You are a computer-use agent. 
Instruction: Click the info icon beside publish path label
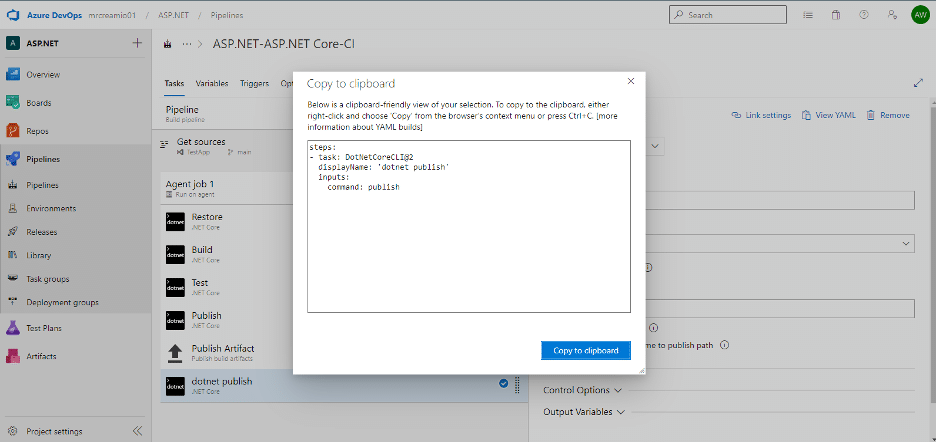click(x=724, y=345)
